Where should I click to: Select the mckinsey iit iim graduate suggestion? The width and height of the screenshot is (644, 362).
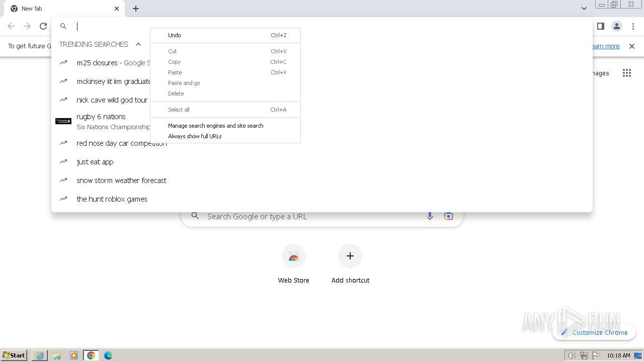pyautogui.click(x=322, y=81)
